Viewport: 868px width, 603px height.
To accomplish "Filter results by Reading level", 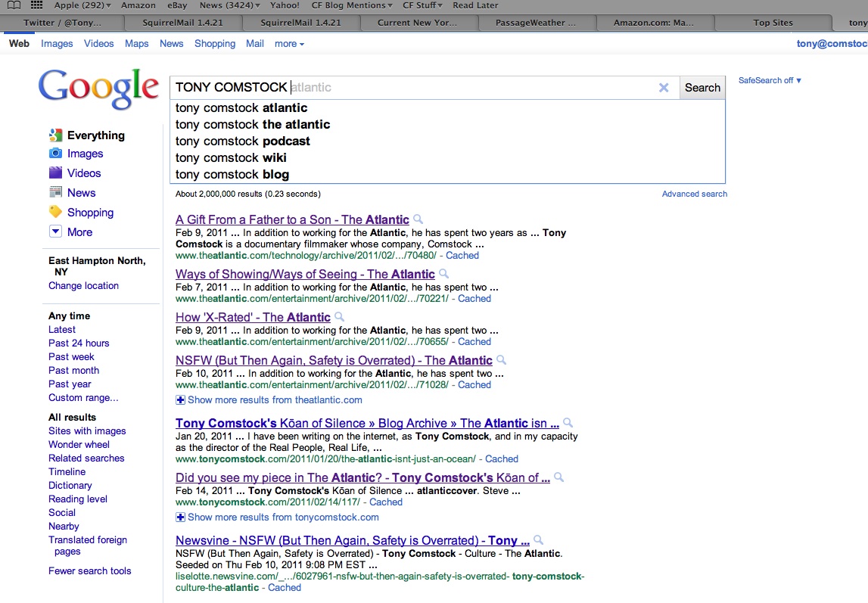I will (x=78, y=499).
